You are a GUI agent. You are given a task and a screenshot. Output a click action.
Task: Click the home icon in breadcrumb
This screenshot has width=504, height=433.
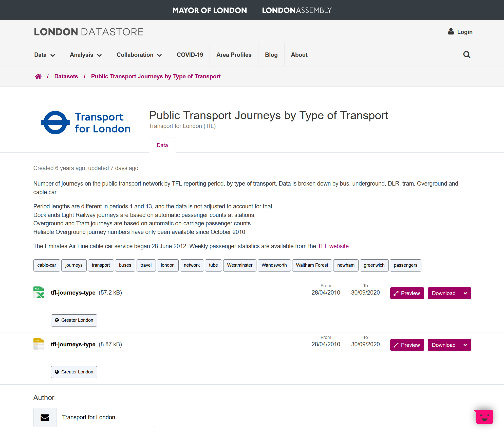click(x=38, y=76)
